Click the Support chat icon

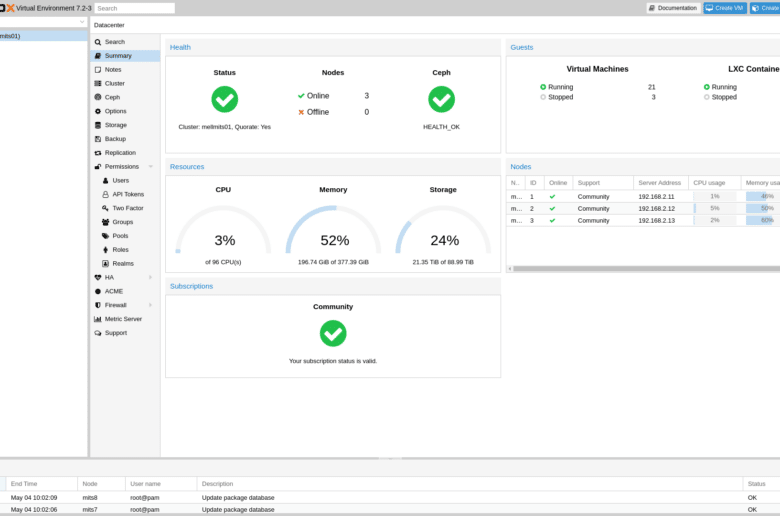98,333
